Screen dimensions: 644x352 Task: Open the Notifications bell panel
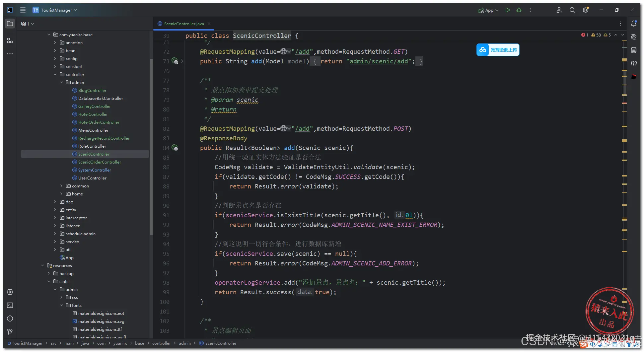(634, 24)
